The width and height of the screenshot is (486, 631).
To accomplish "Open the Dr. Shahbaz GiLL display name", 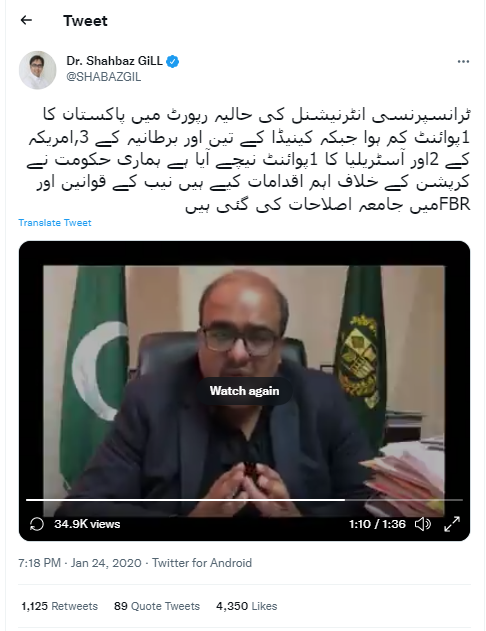I will (x=114, y=61).
